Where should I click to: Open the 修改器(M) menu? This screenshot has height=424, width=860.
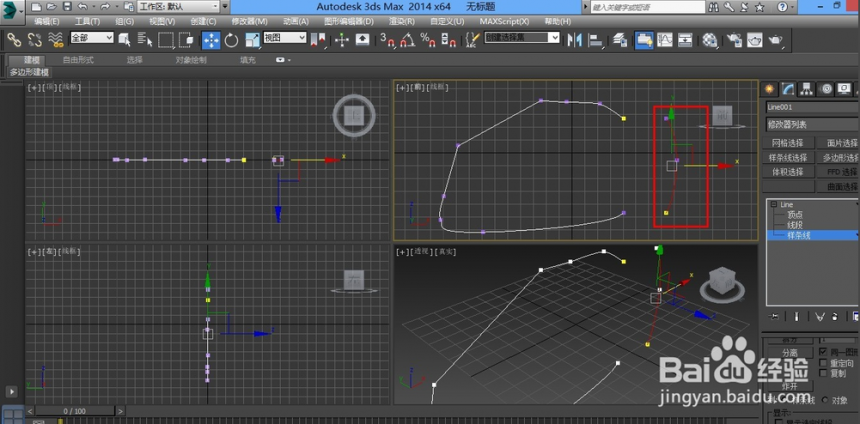pos(249,21)
